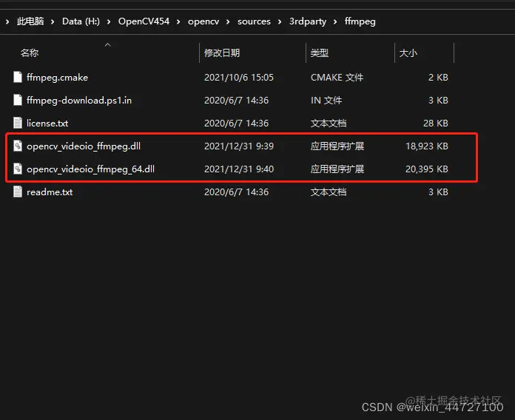Click type IN 文件

(326, 101)
